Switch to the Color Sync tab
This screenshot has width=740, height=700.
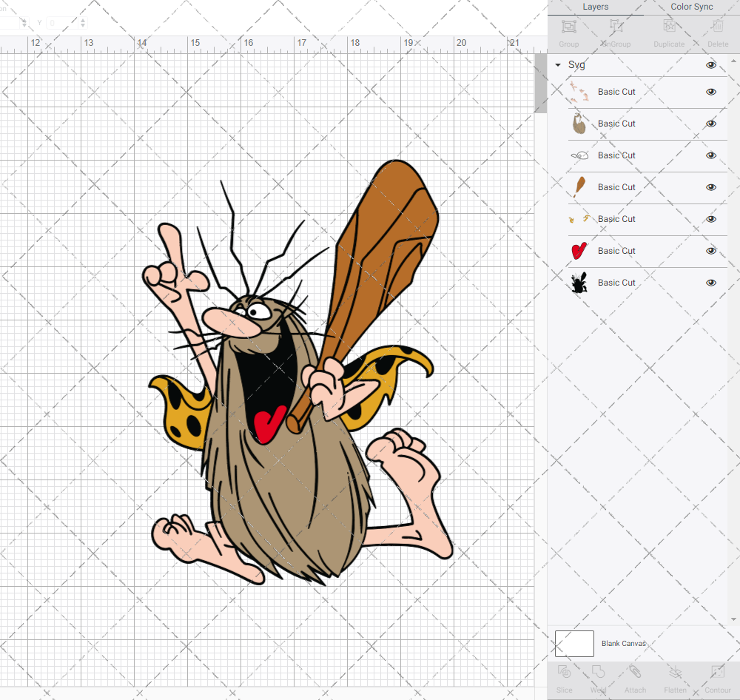point(691,7)
